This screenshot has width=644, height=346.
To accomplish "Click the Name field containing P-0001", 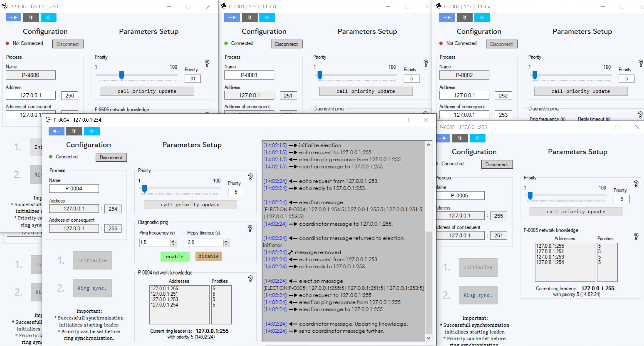I will [x=249, y=75].
